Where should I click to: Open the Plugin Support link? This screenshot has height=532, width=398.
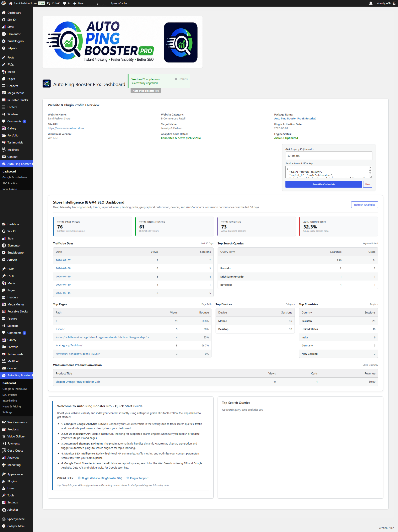139,478
